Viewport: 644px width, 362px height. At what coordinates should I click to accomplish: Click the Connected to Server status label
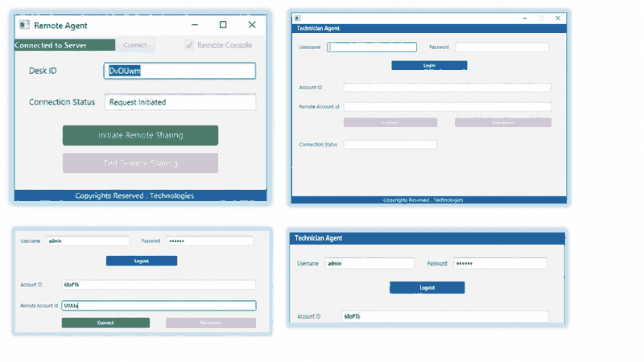click(x=65, y=45)
